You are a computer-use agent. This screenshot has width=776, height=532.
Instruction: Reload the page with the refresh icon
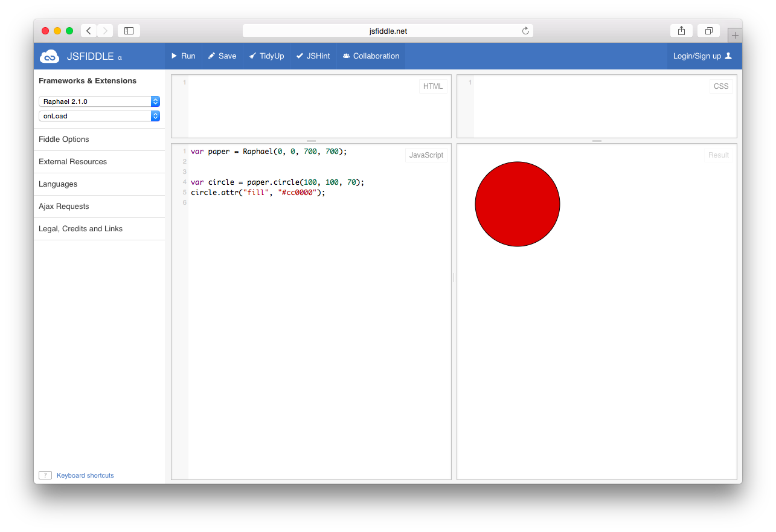[525, 31]
